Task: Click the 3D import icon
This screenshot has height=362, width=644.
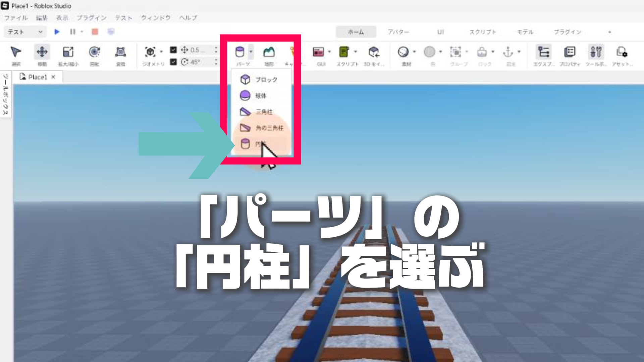Action: pyautogui.click(x=374, y=52)
